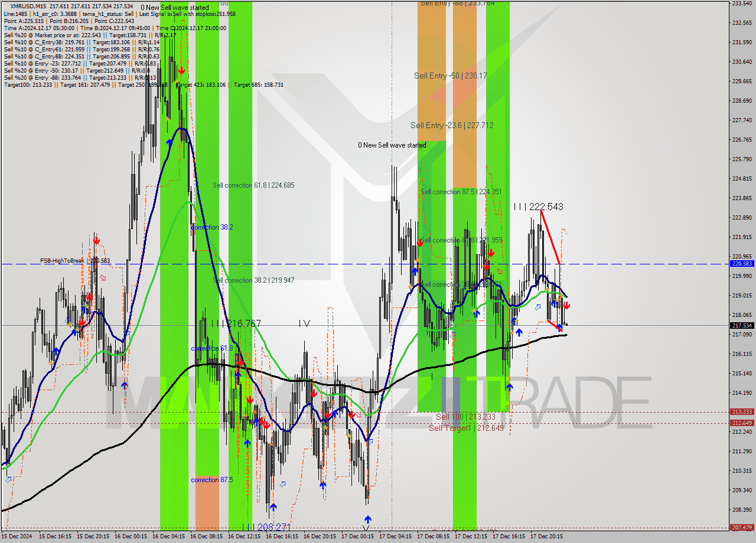The image size is (756, 543).
Task: Click 'Sell correction 87.5 | 224.351' label
Action: point(461,192)
